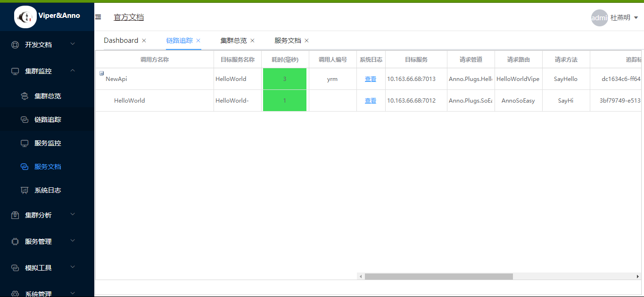Screen dimensions: 644x297
Task: Click the green duration cell showing 3
Action: [285, 79]
